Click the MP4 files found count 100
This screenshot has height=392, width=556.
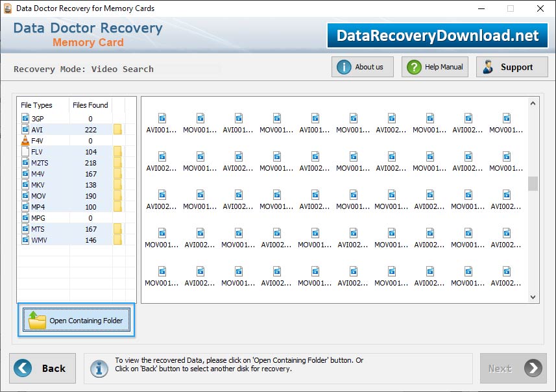(x=91, y=207)
